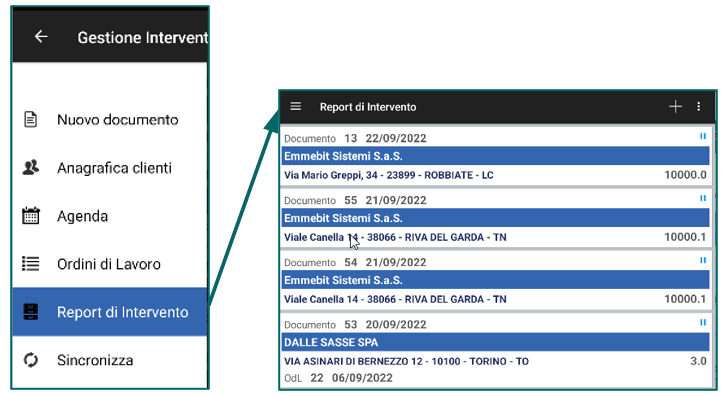This screenshot has width=726, height=396.
Task: Click the Sincronizza refresh icon
Action: point(31,360)
